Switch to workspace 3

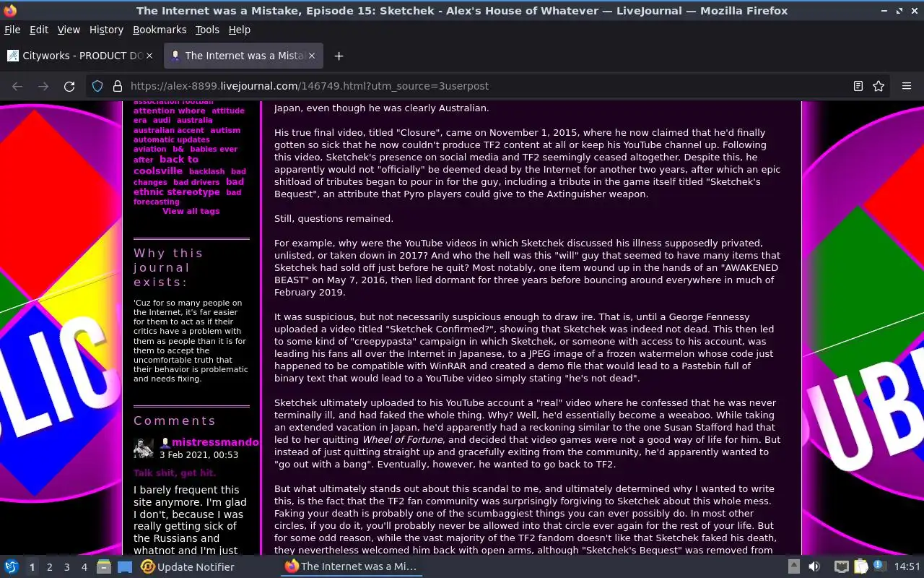coord(67,567)
